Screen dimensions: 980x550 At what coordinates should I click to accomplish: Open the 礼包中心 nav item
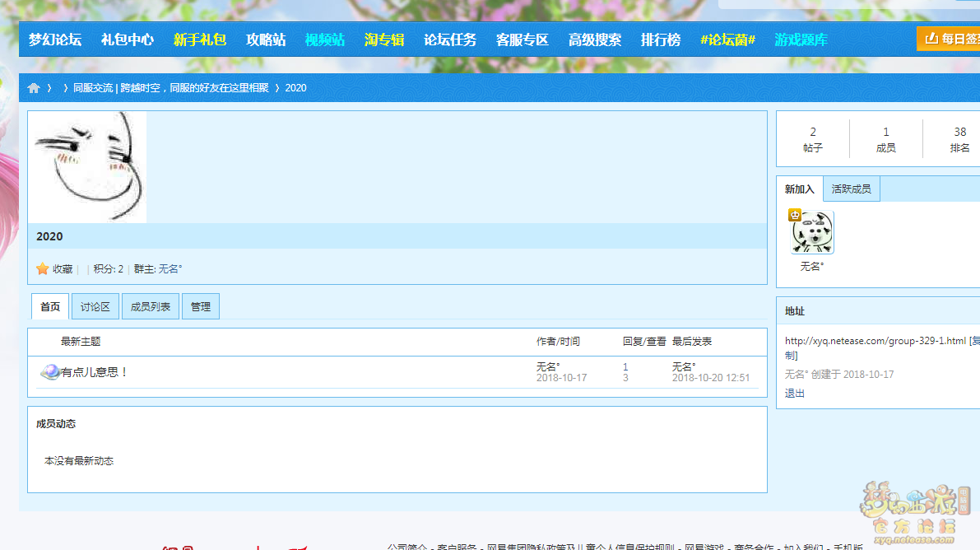click(x=128, y=40)
